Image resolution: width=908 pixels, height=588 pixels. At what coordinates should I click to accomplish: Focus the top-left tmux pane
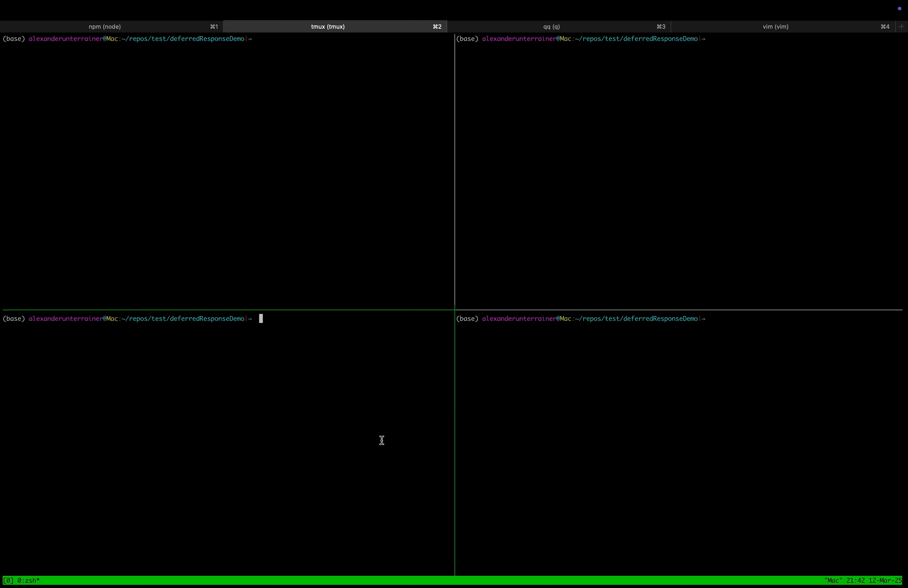click(x=227, y=172)
